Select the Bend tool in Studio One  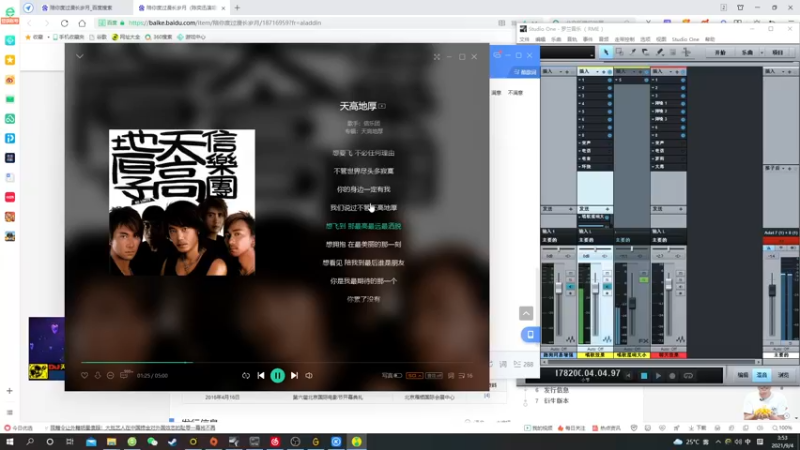686,52
